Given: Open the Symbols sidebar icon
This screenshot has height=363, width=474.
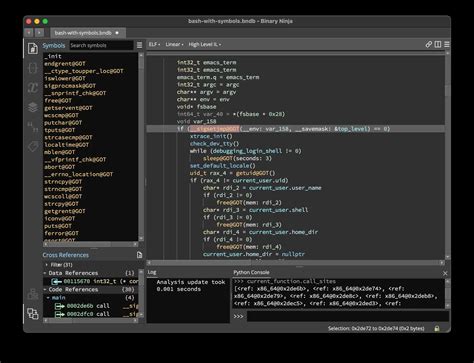Looking at the screenshot, I should click(32, 49).
